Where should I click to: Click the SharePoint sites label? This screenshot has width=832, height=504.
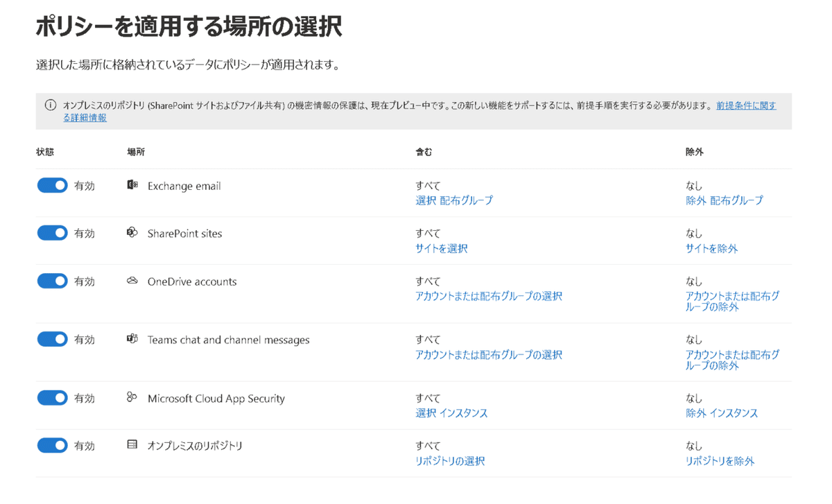point(185,234)
